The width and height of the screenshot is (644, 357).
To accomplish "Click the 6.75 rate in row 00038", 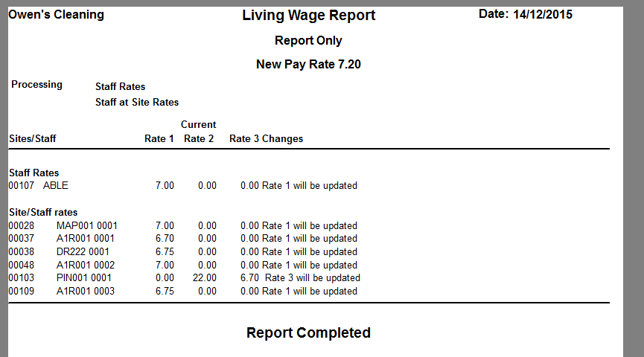I will 165,251.
